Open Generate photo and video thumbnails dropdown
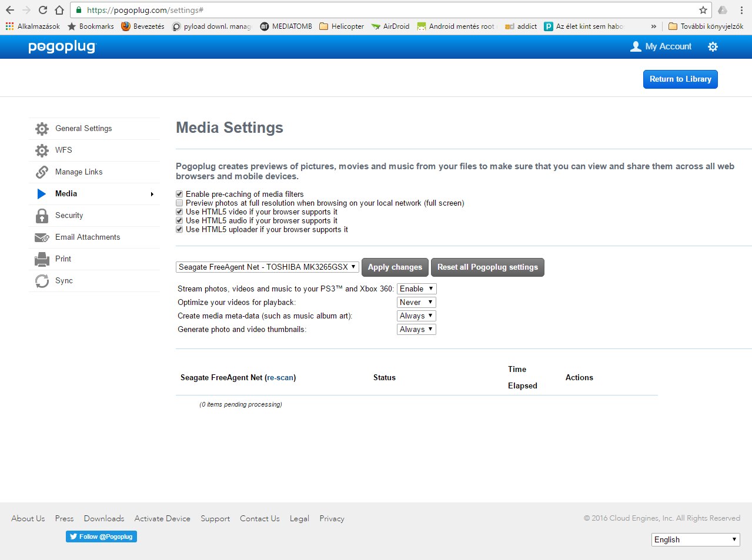Image resolution: width=752 pixels, height=560 pixels. point(416,329)
